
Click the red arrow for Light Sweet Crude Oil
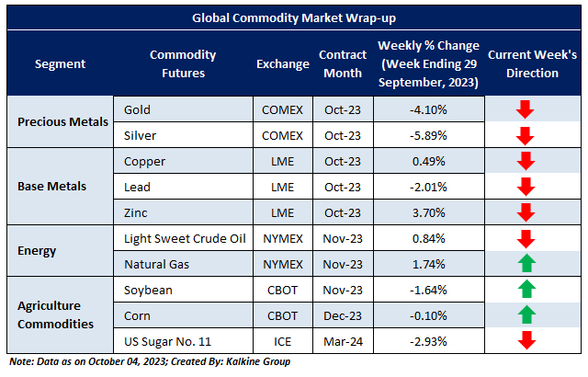point(525,239)
